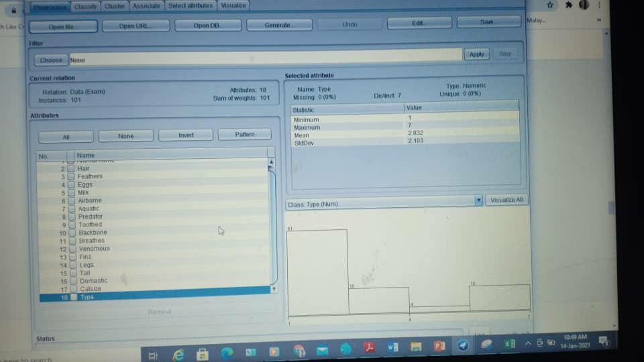Show hidden system tray icons
The height and width of the screenshot is (362, 644).
coord(528,343)
